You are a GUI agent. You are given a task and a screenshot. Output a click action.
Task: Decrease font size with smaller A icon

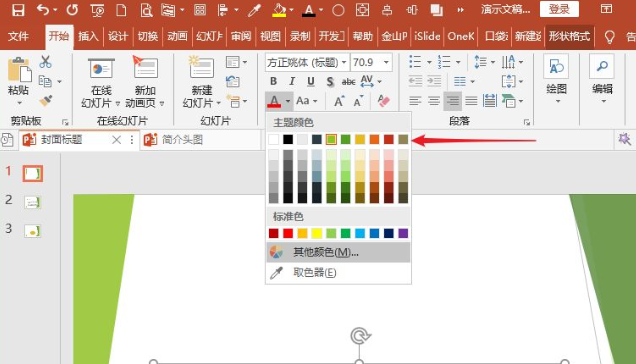point(358,101)
